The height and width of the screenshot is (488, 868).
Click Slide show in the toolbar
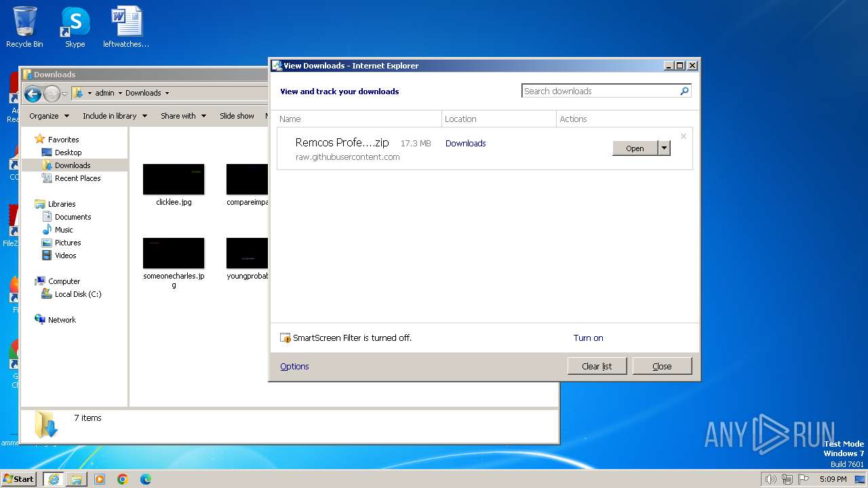(x=237, y=116)
